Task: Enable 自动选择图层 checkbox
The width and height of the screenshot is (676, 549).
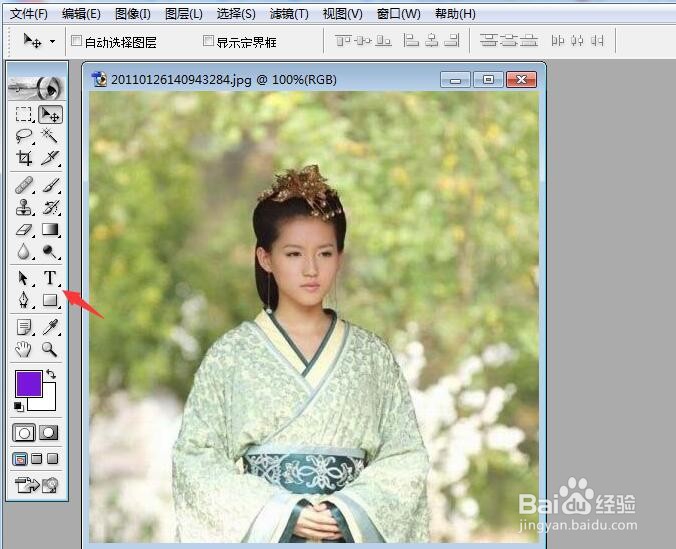Action: pyautogui.click(x=76, y=41)
